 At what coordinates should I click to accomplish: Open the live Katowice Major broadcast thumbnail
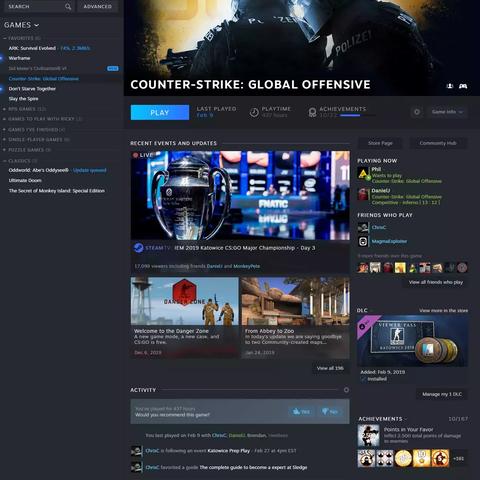240,195
